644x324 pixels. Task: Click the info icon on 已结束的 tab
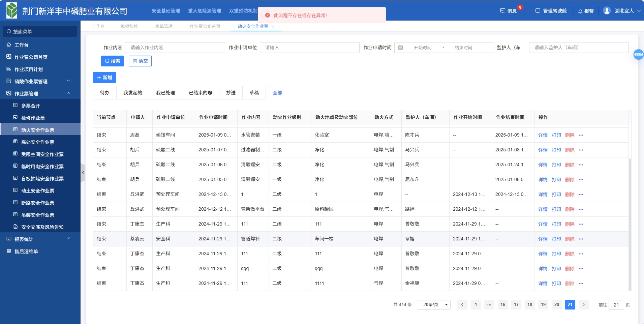coord(210,93)
